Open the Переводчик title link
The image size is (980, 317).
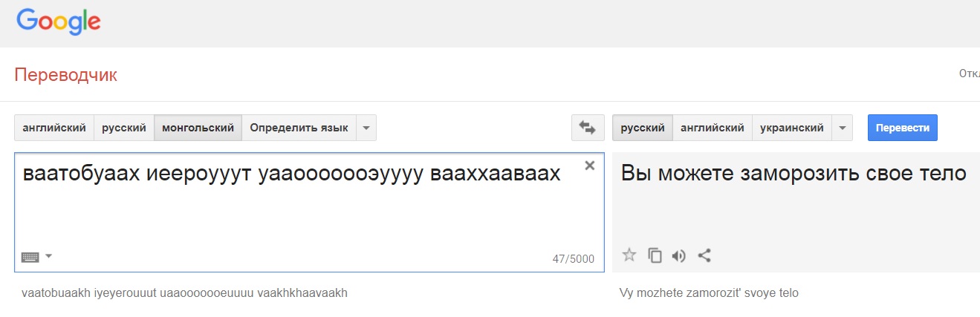66,75
